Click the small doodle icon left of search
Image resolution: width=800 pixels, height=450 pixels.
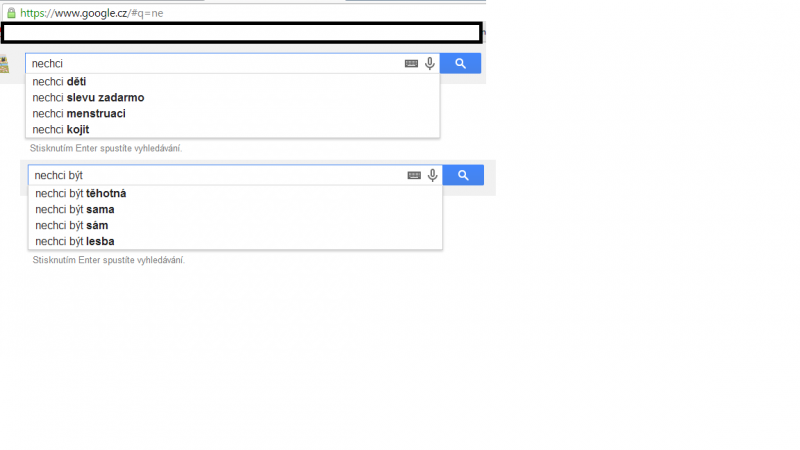click(x=5, y=65)
